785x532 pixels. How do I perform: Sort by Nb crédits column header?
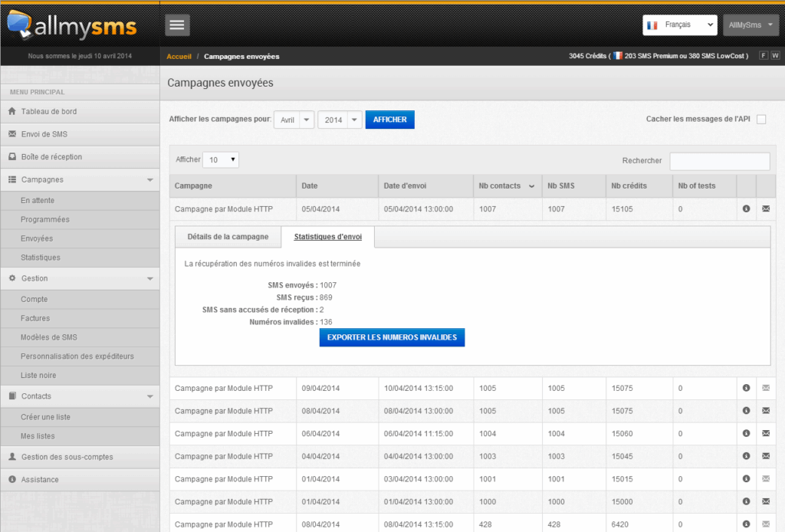tap(639, 186)
